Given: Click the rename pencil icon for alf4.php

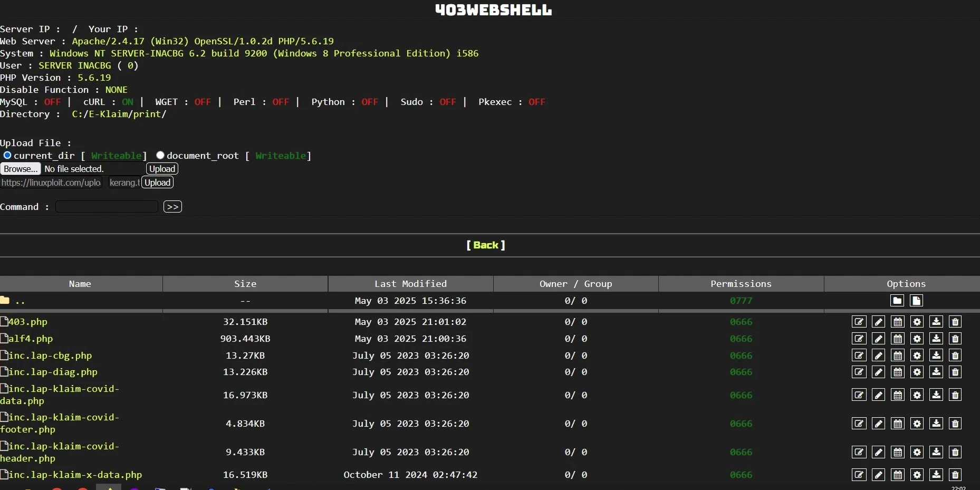Looking at the screenshot, I should (879, 339).
